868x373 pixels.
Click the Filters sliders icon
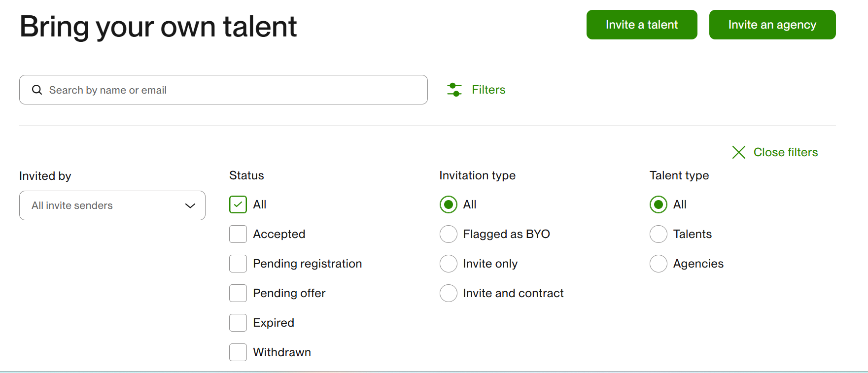(x=454, y=90)
